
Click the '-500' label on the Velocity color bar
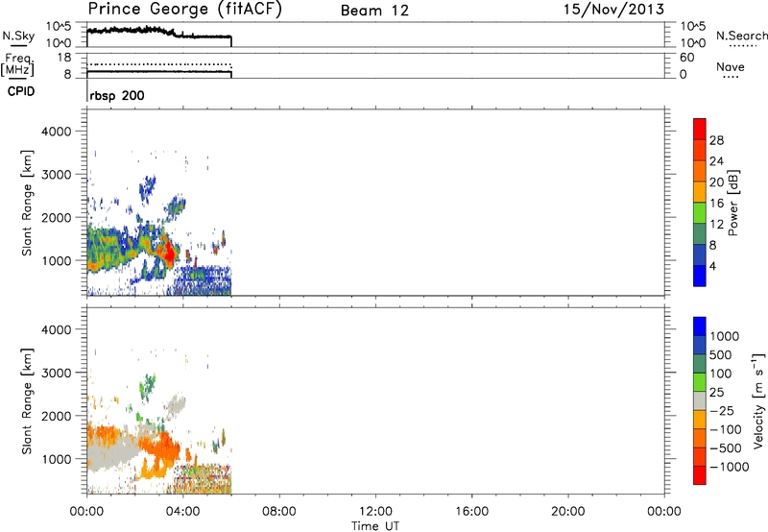coord(726,448)
